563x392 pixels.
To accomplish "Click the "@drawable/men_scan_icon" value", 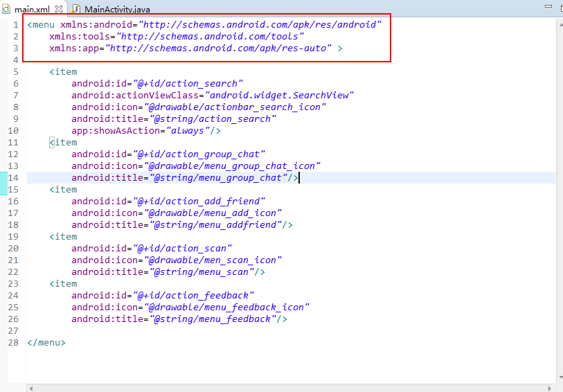I will pyautogui.click(x=213, y=260).
